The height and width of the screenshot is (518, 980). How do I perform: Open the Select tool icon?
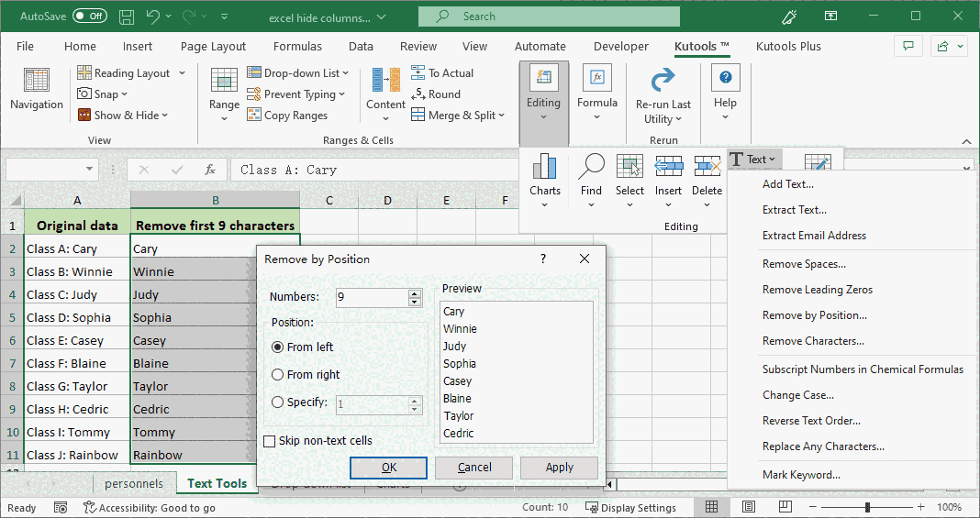[629, 167]
